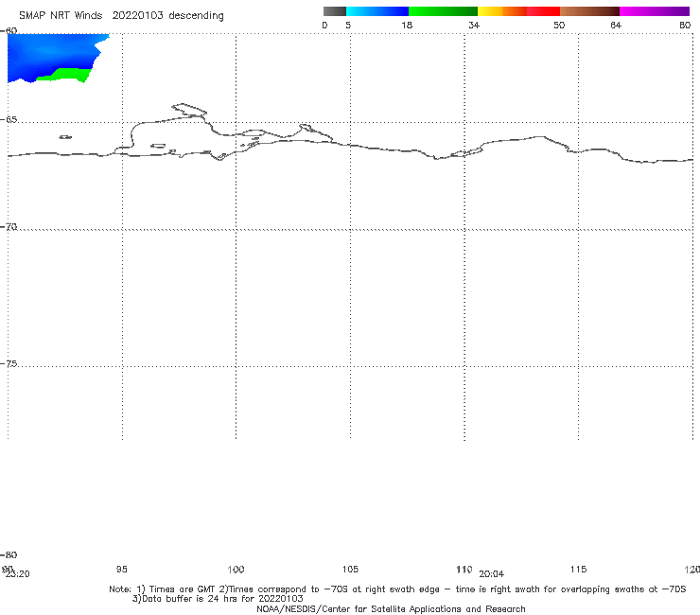Select the gray 0–5 color bar segment
Image resolution: width=700 pixels, height=615 pixels.
(x=334, y=11)
